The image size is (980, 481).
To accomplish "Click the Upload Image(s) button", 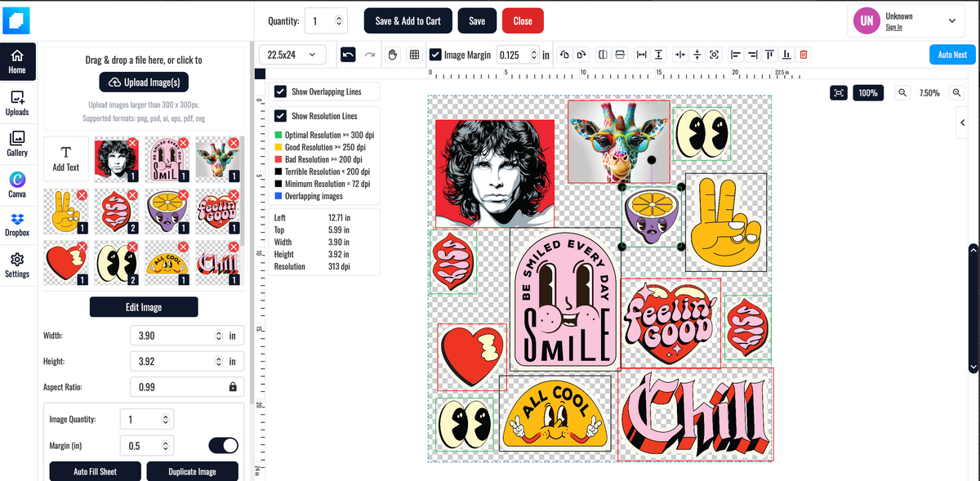I will click(x=145, y=82).
